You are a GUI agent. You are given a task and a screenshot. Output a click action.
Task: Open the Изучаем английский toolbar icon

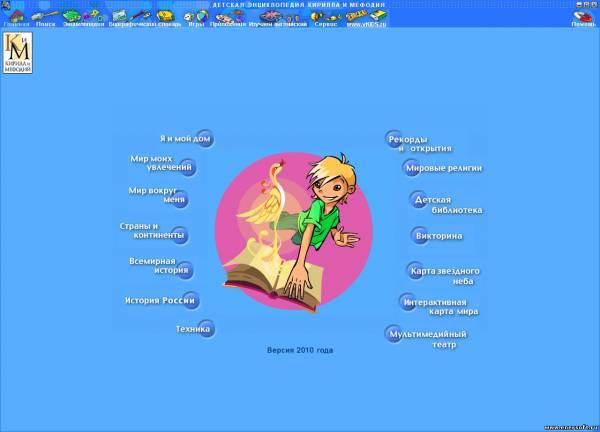coord(278,18)
